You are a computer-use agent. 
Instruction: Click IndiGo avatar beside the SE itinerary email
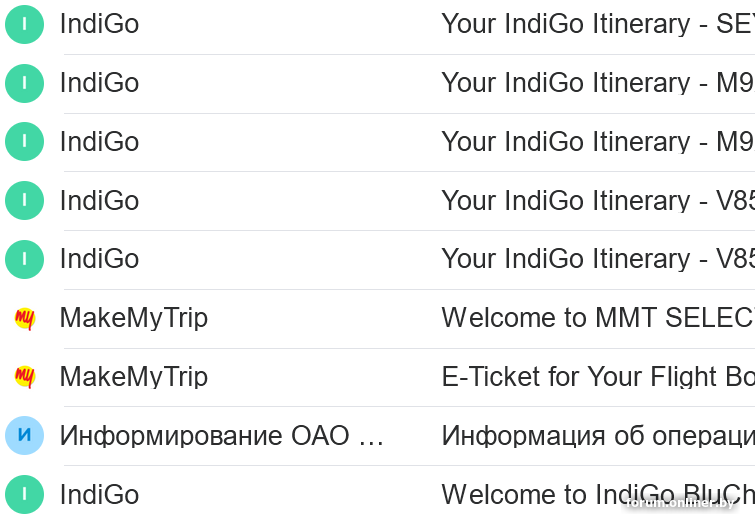pyautogui.click(x=24, y=24)
